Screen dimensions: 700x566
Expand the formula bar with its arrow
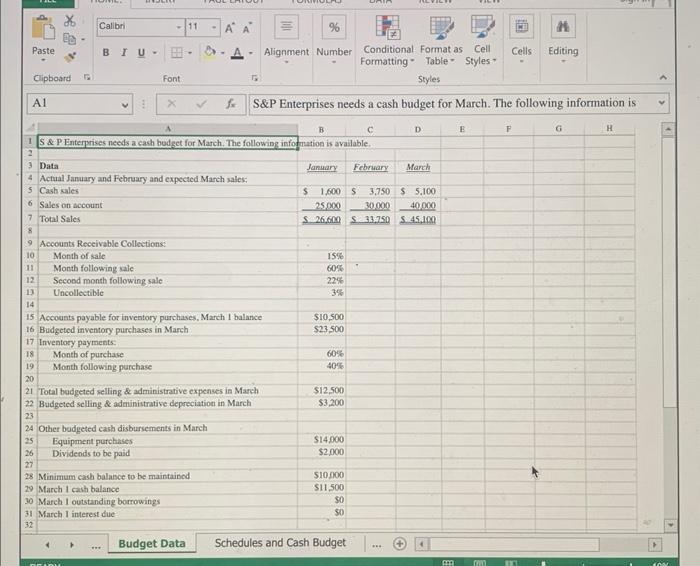pos(662,103)
